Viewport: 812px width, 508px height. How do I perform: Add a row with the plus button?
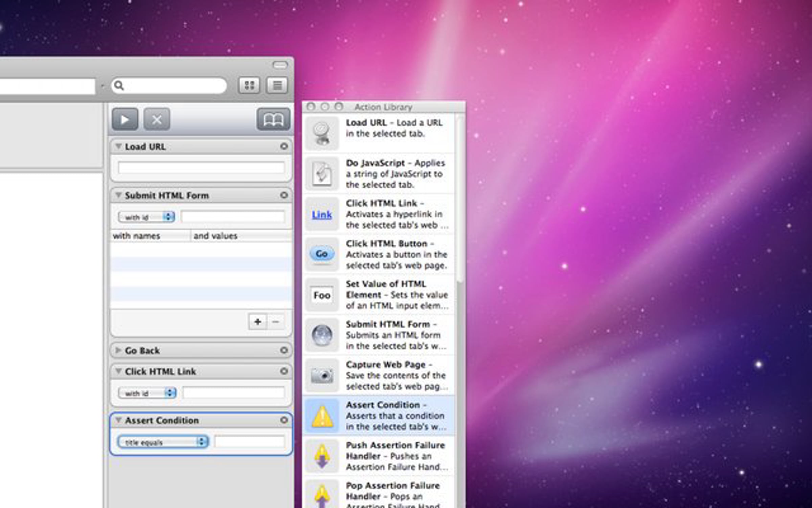[x=257, y=322]
